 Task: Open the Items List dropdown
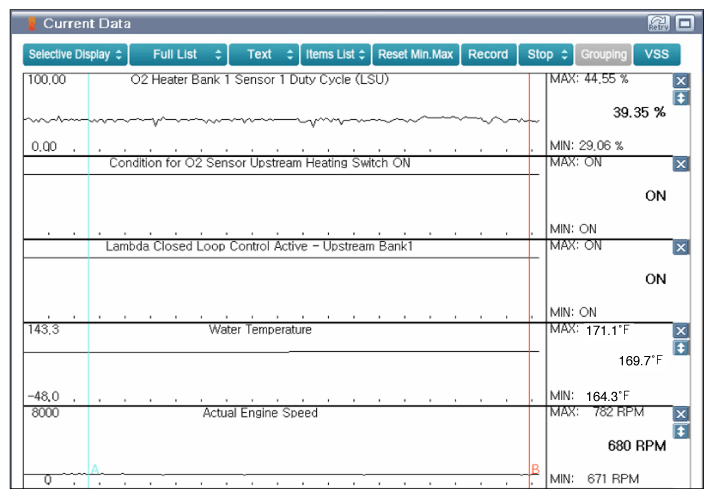click(x=336, y=54)
